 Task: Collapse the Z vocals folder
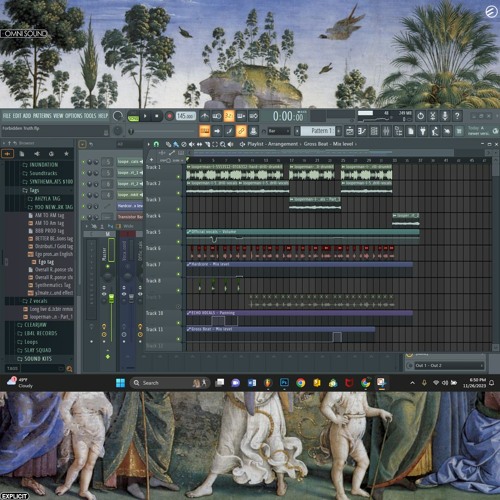point(35,301)
